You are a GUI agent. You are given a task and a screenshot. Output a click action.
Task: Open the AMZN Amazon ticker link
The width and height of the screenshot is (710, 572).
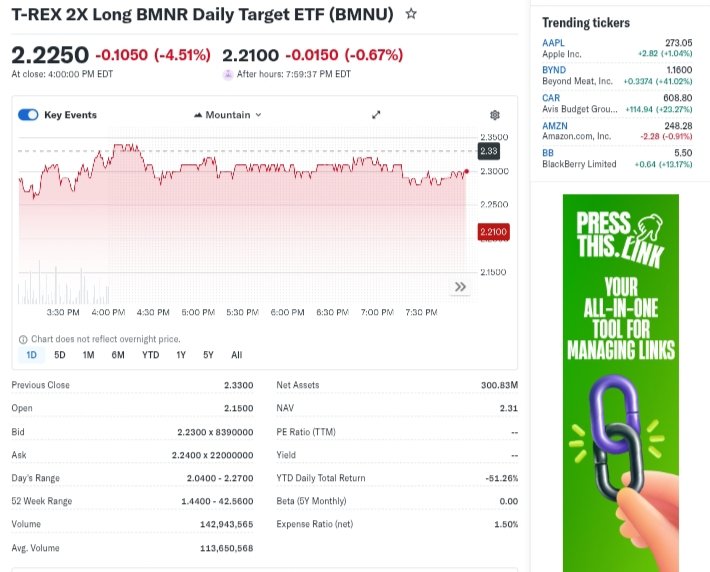[555, 125]
